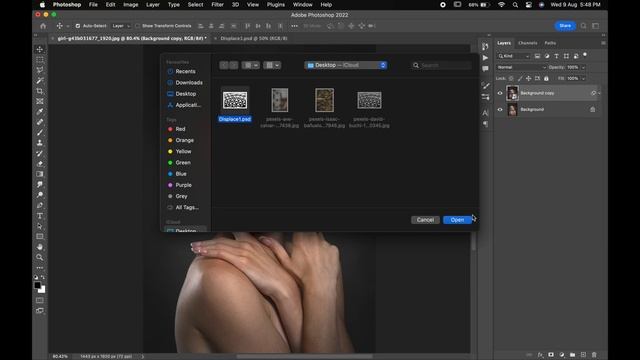Screen dimensions: 640x360
Task: Select the Eyedropper tool
Action: [40, 112]
